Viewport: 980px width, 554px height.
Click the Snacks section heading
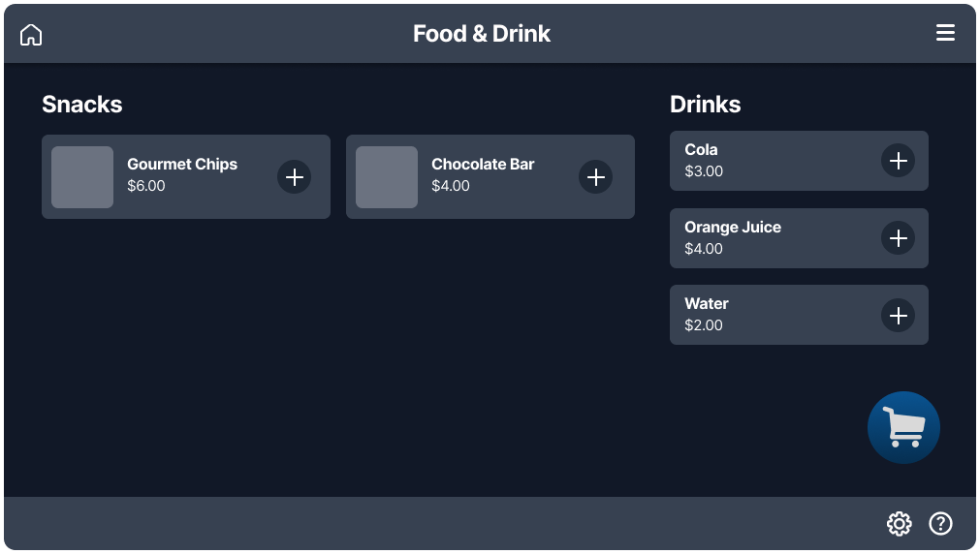point(82,105)
